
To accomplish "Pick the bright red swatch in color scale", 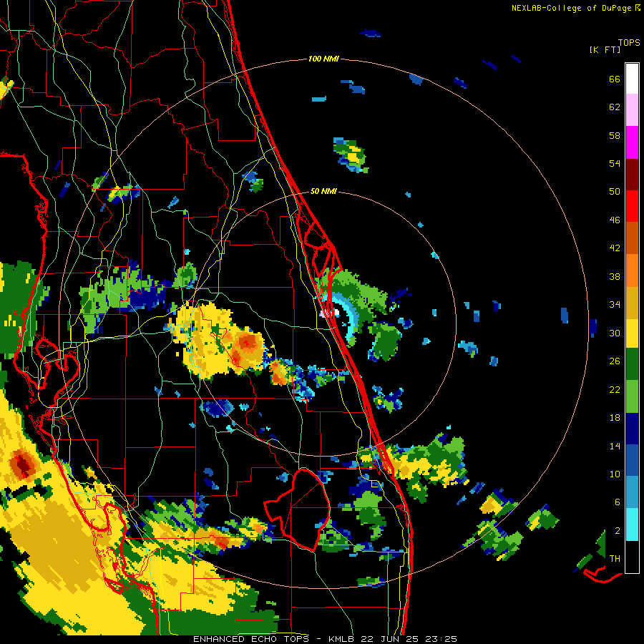I will click(x=632, y=206).
